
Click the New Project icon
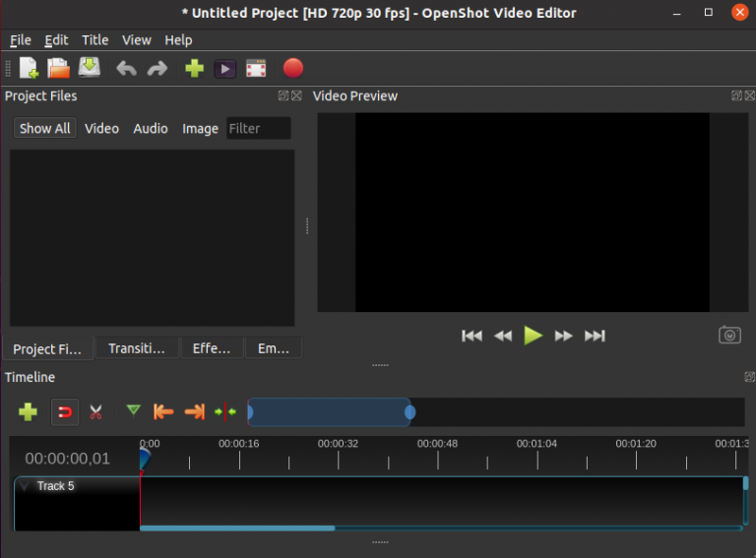[29, 68]
